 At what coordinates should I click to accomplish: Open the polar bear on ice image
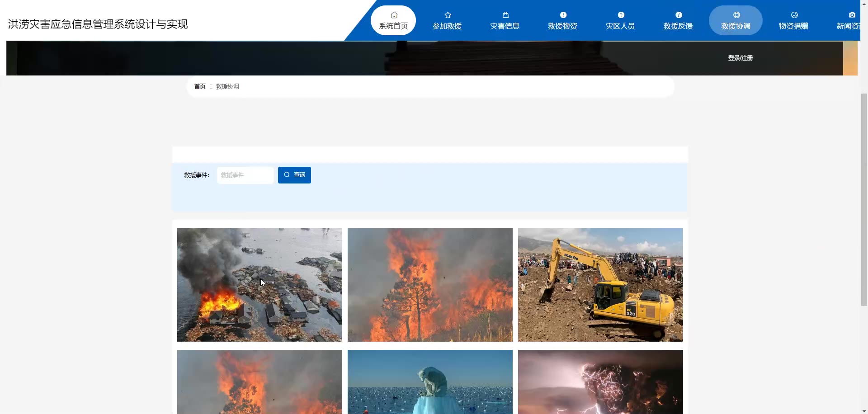coord(430,382)
